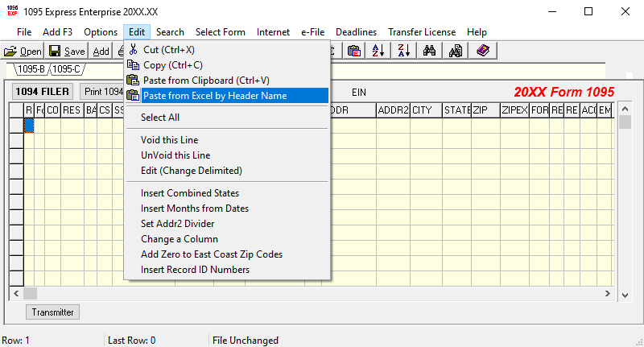Click the binoculars Find icon
Screen dimensions: 644x347
(429, 51)
